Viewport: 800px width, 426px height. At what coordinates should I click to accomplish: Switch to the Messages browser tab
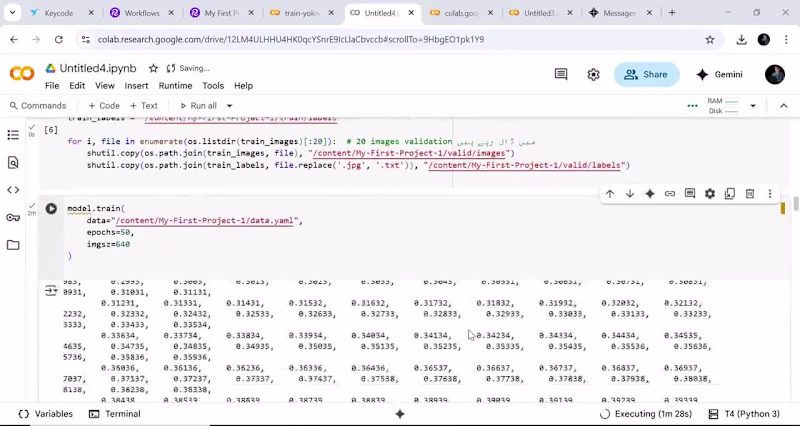pos(619,13)
